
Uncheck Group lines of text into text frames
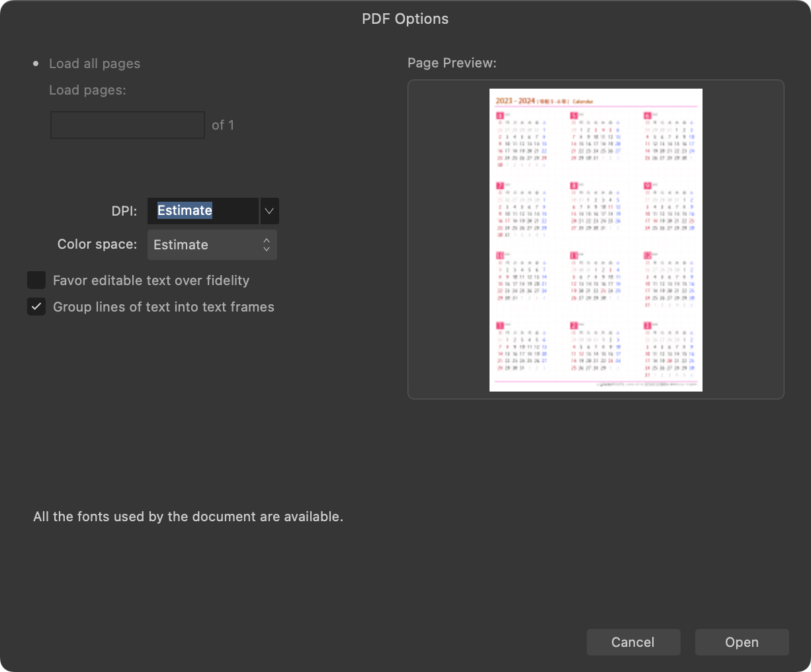pos(36,307)
